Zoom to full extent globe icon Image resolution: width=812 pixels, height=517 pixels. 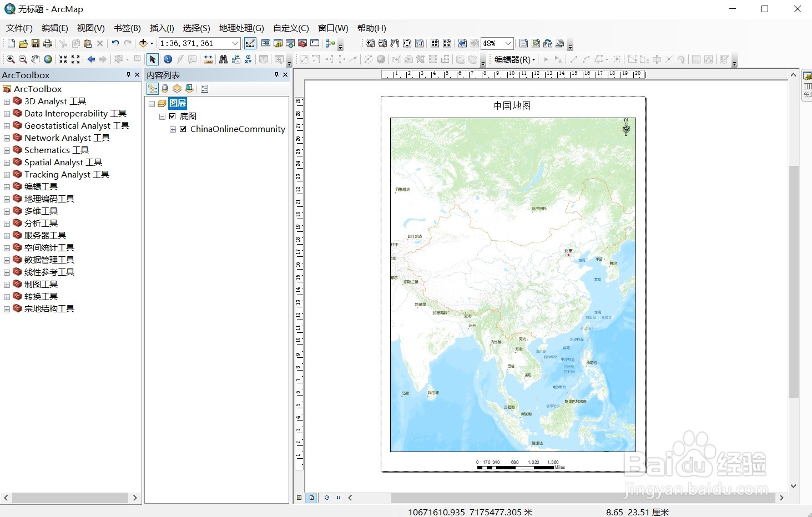48,59
